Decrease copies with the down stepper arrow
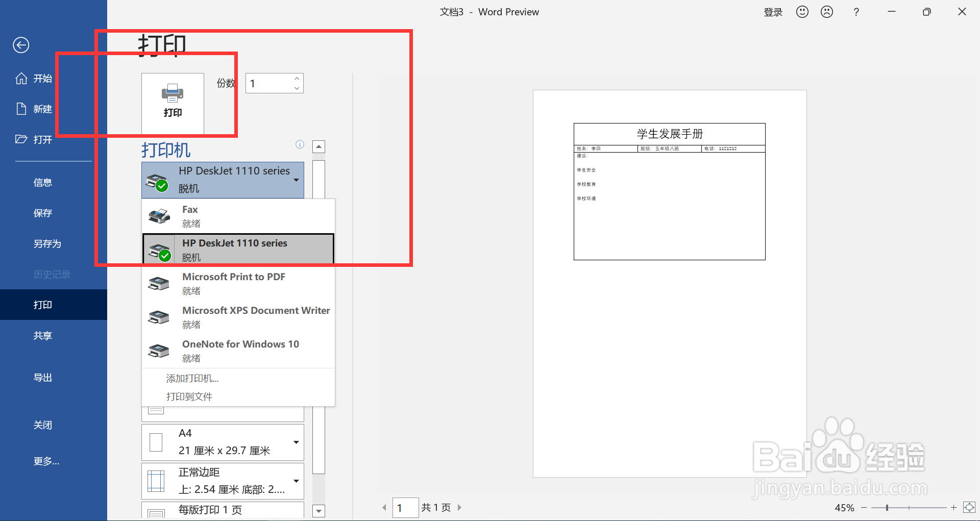 point(297,88)
